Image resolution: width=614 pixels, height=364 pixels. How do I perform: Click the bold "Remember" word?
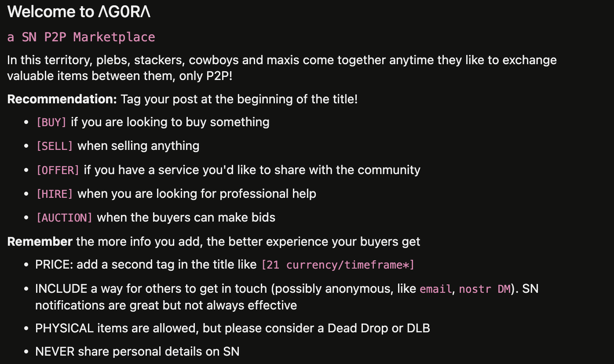tap(40, 241)
